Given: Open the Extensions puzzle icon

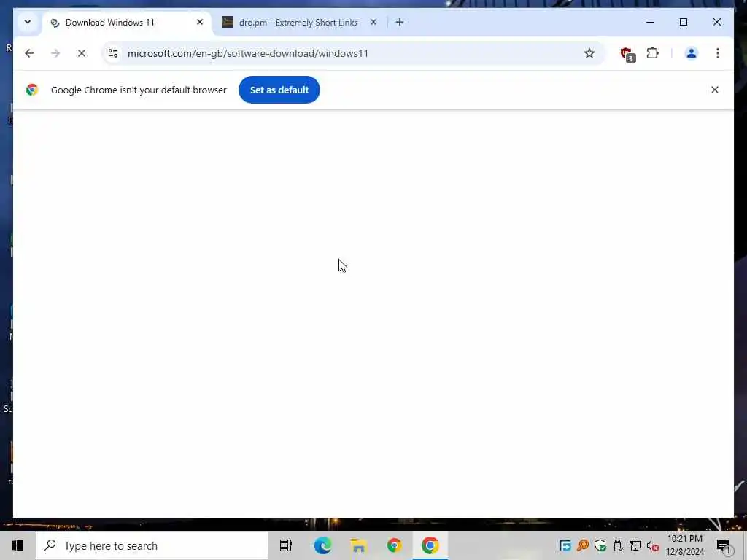Looking at the screenshot, I should (x=653, y=52).
